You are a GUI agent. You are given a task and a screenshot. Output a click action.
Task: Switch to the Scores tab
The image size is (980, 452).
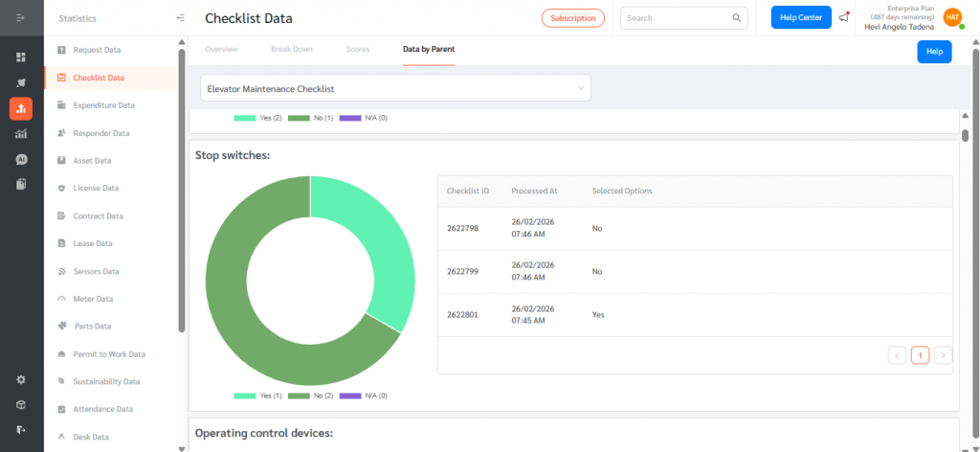[357, 48]
